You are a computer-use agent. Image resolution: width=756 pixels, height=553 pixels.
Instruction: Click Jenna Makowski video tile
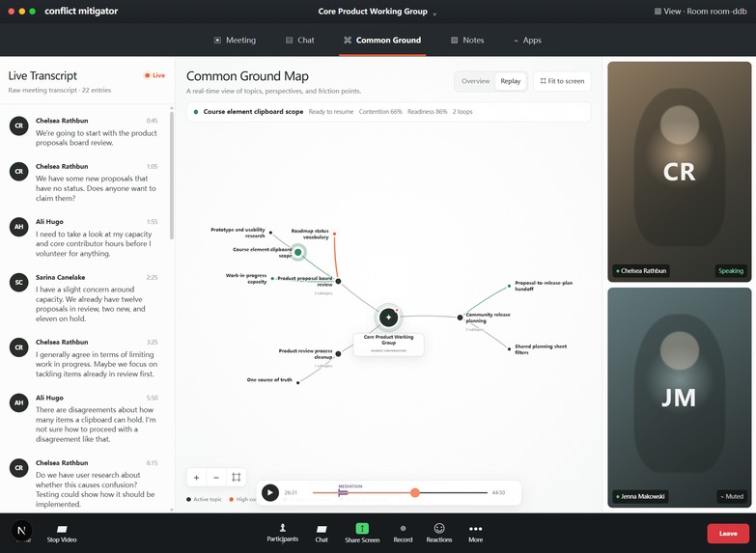point(680,398)
